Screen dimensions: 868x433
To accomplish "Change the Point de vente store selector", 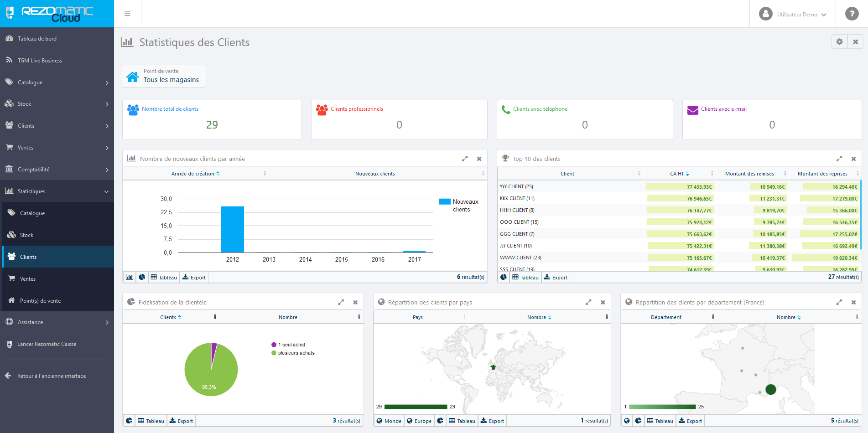I will [x=163, y=76].
